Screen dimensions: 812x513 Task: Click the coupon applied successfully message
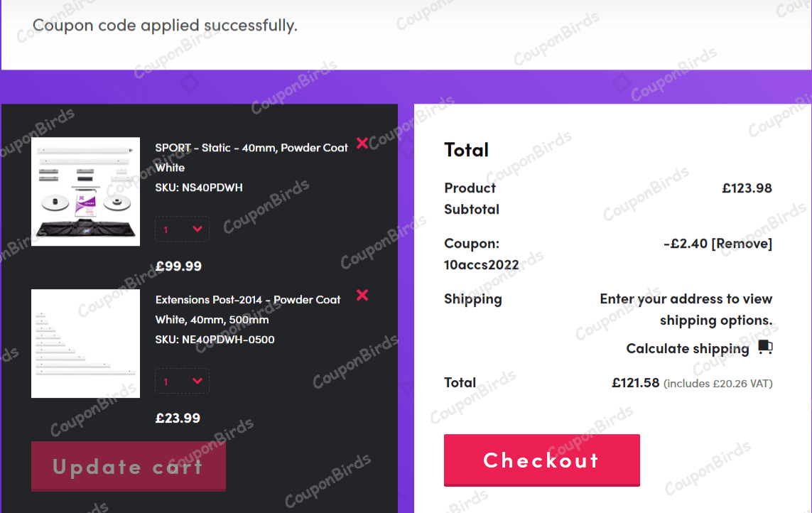coord(165,26)
